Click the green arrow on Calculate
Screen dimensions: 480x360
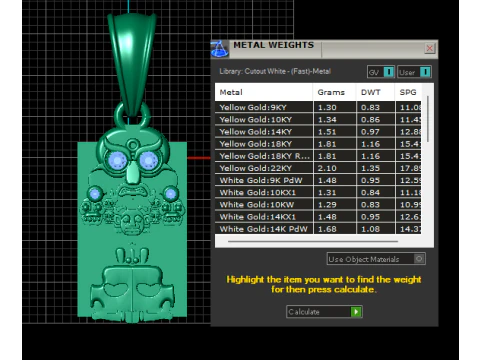pos(356,312)
